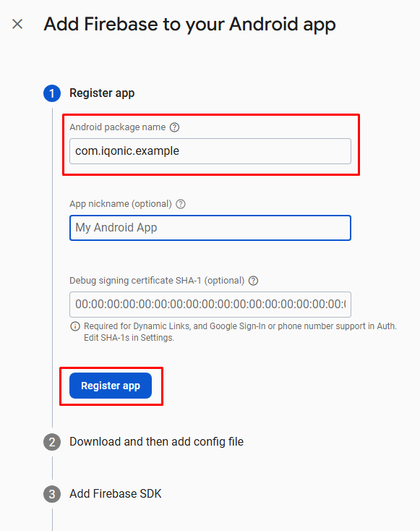
Task: Click the Android package name input field
Action: [210, 151]
